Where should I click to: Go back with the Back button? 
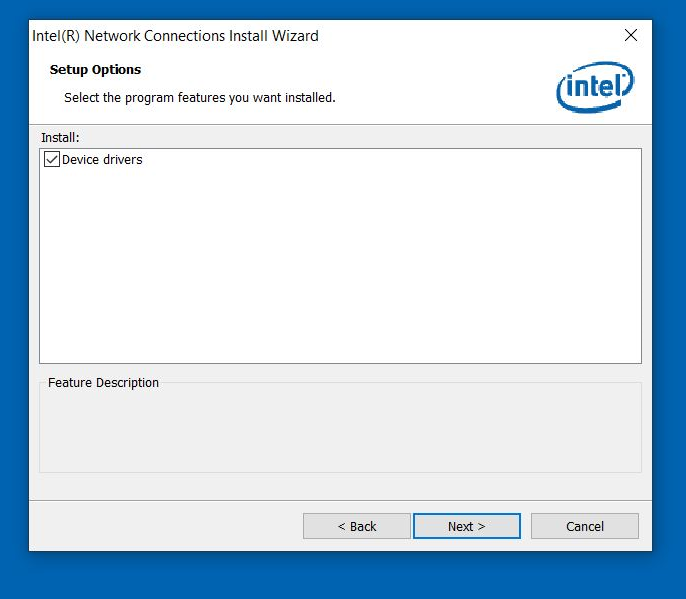coord(356,526)
